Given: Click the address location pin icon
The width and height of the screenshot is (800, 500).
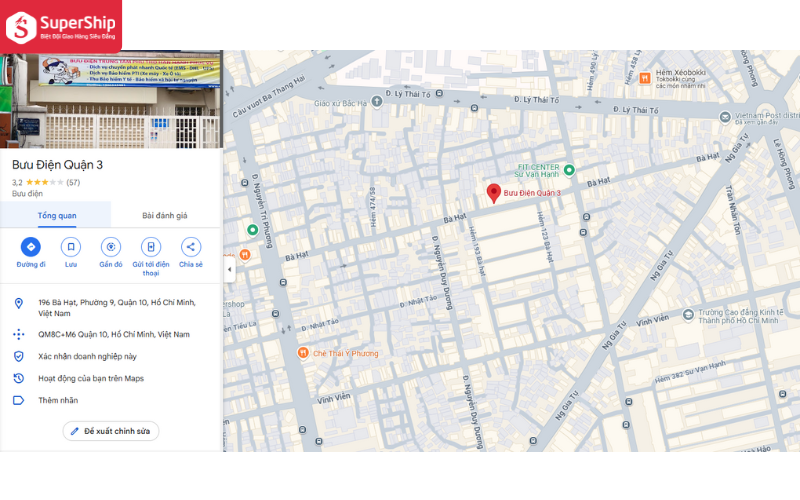Looking at the screenshot, I should [x=18, y=303].
